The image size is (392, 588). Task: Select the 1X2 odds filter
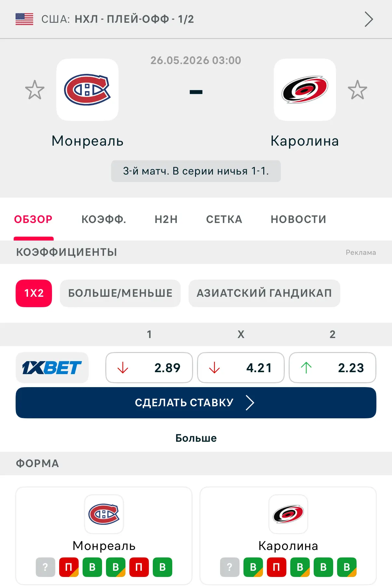point(34,293)
